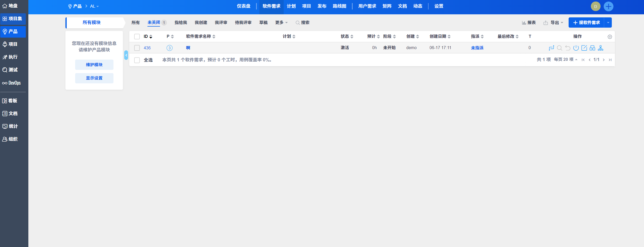Tick the header select-all checkbox
The width and height of the screenshot is (644, 247).
137,37
